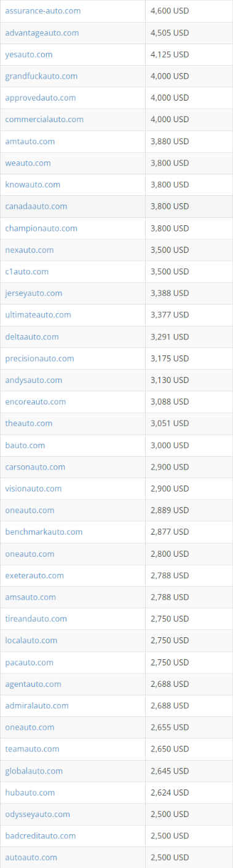Image resolution: width=233 pixels, height=868 pixels.
Task: Select commercialauto.com domain link
Action: click(44, 119)
